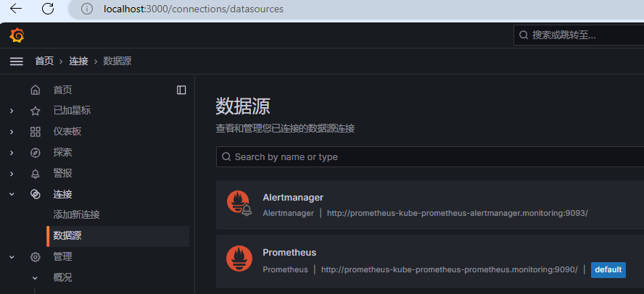Click 首页 in the breadcrumb
The image size is (644, 294).
44,62
